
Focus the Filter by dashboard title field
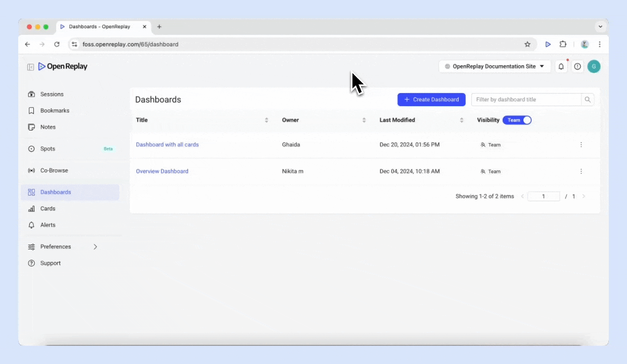(526, 100)
